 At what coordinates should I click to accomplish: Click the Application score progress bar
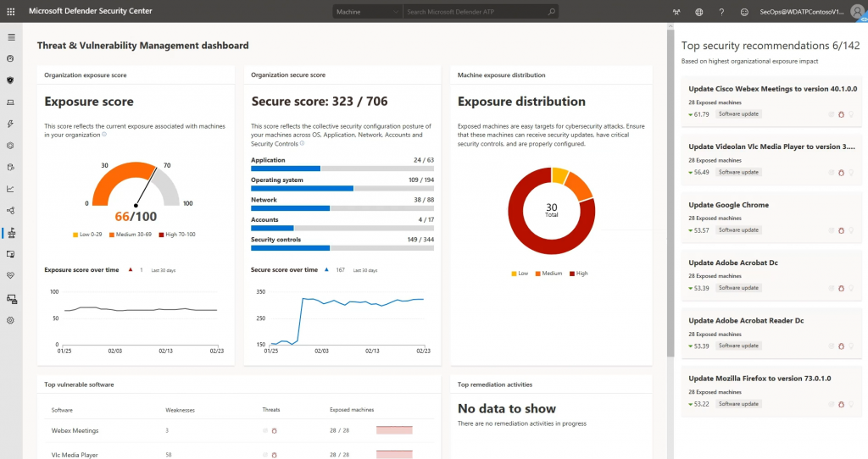tap(342, 169)
